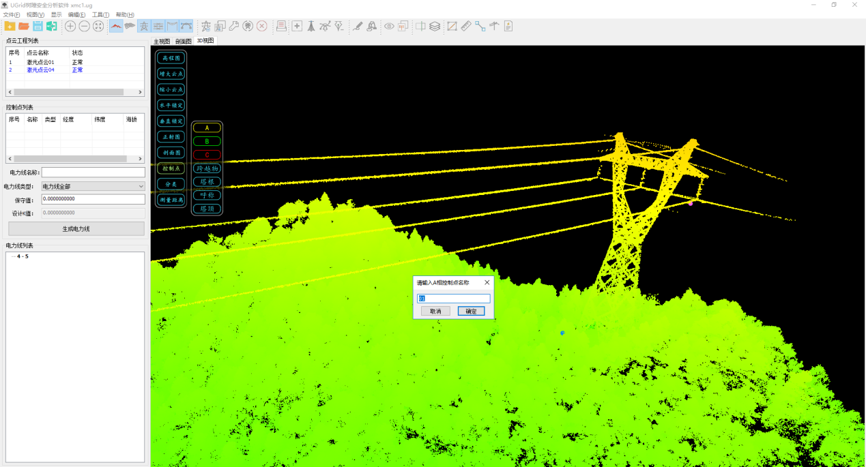Click the zoom out minus circle icon

pos(84,26)
